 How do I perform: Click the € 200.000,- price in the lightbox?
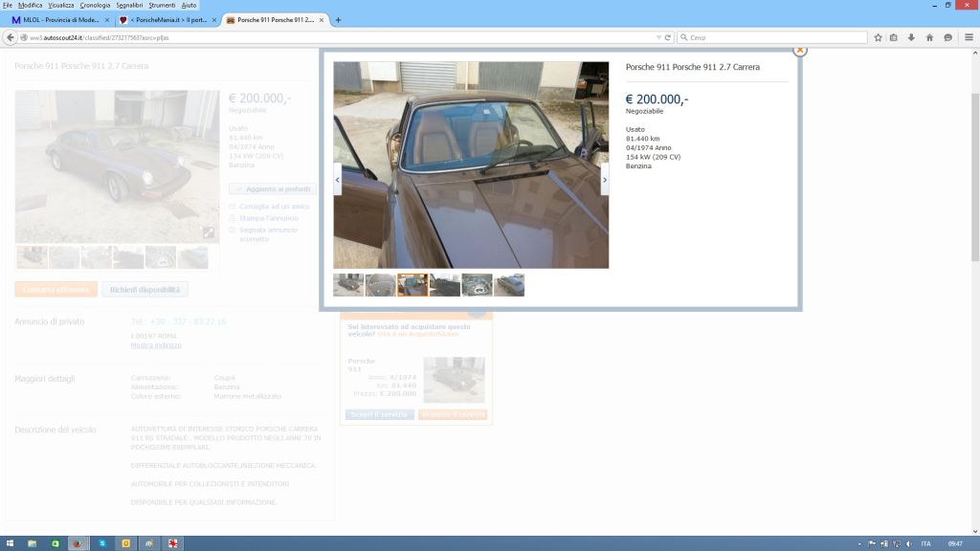(657, 99)
